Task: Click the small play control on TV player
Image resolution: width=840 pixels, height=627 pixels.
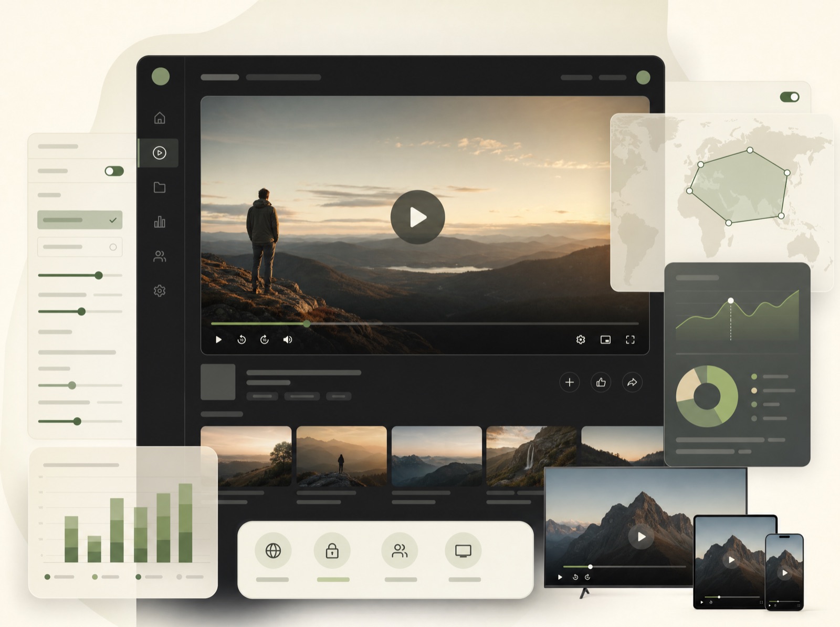Action: (560, 577)
